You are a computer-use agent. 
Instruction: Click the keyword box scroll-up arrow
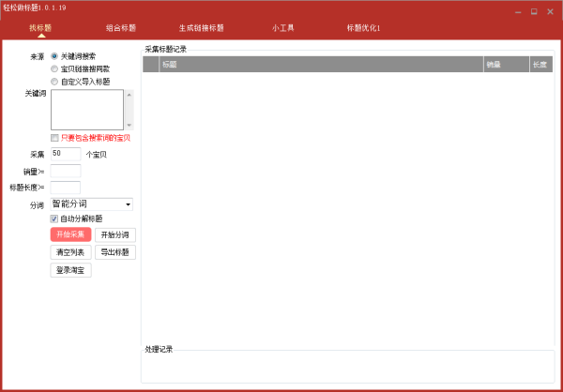point(129,95)
